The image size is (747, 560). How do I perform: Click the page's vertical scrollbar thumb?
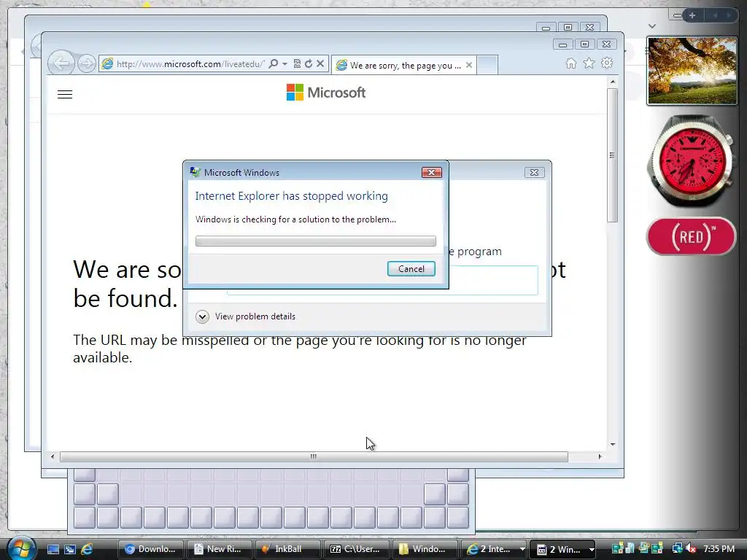click(612, 155)
